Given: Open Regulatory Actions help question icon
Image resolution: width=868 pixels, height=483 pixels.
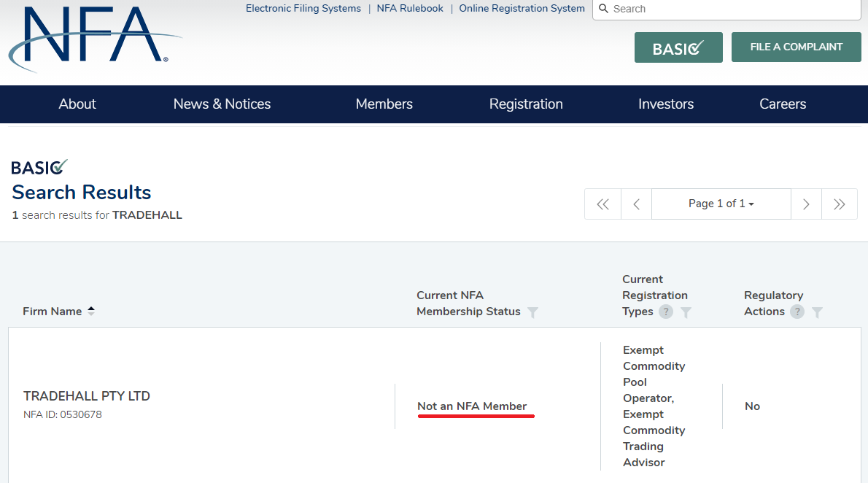Looking at the screenshot, I should [797, 312].
